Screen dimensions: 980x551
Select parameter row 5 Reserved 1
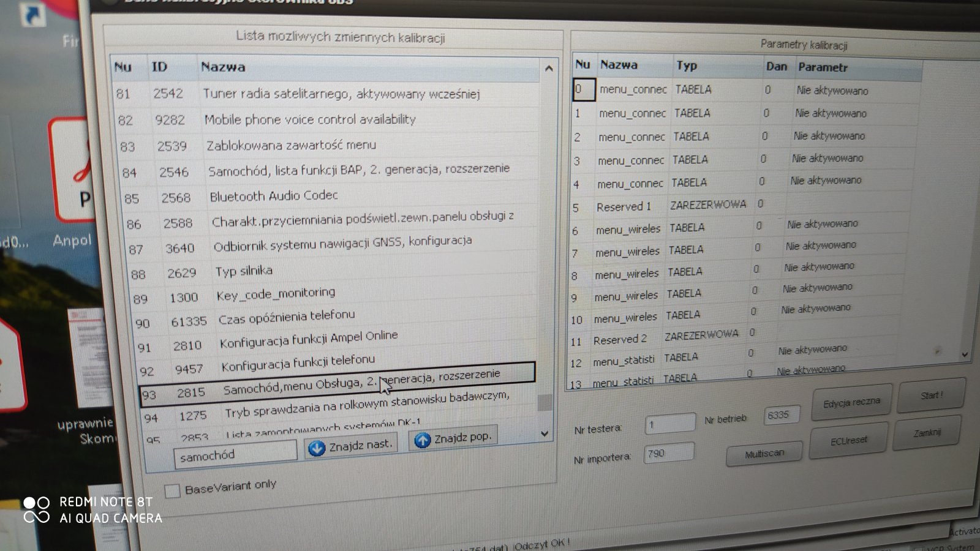point(741,205)
